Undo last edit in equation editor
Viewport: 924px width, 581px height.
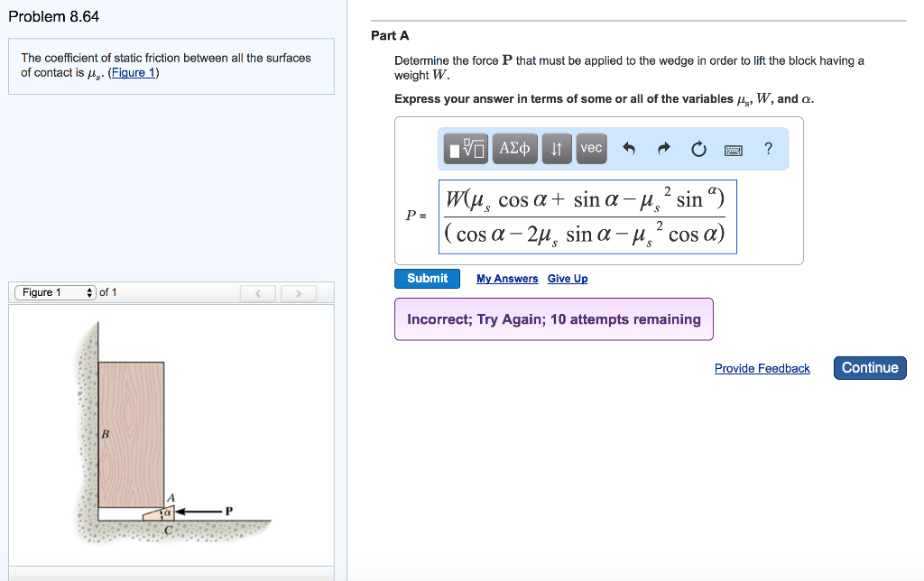(629, 149)
